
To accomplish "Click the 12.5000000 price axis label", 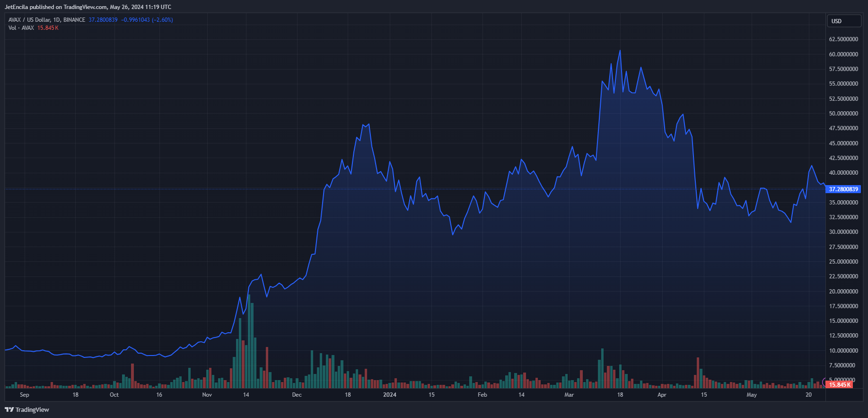I will click(843, 336).
